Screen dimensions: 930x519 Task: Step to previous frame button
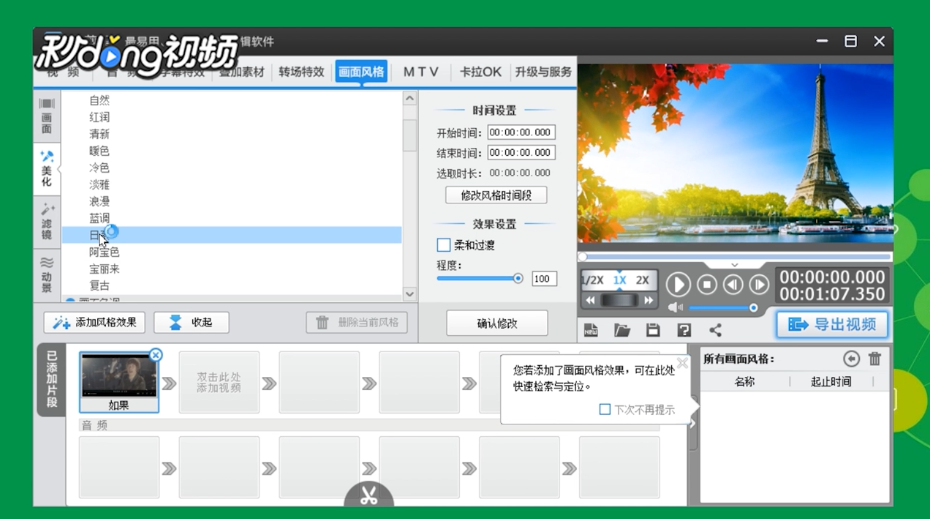pyautogui.click(x=733, y=285)
